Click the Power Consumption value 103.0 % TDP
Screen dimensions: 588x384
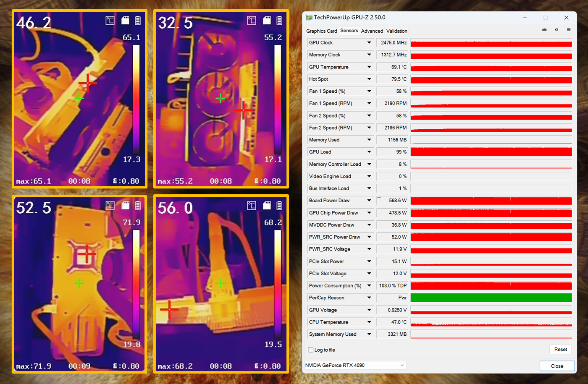click(x=392, y=286)
